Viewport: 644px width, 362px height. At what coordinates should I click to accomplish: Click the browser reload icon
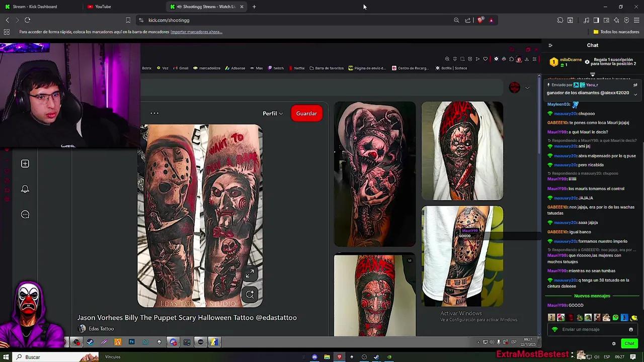(x=27, y=20)
